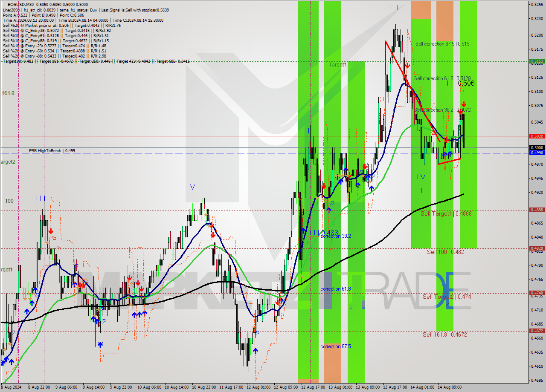
Task: Select the blue V wave marker near 10 Aug 22:00
Action: tap(193, 187)
